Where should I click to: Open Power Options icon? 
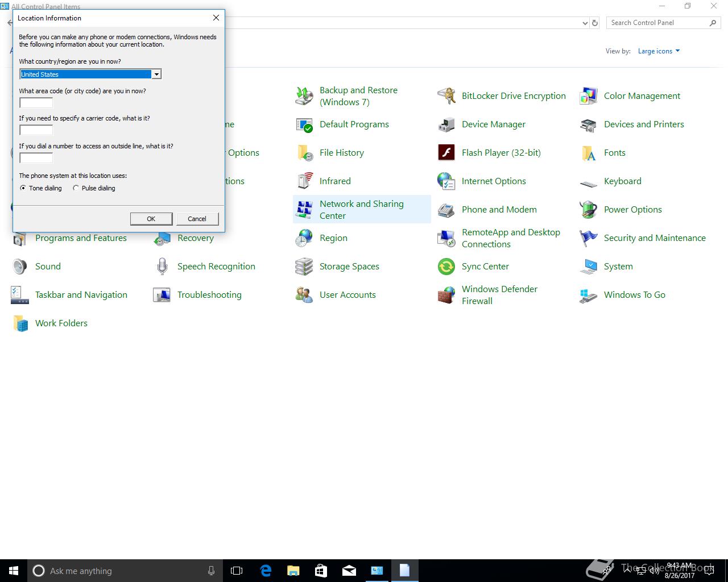click(589, 210)
